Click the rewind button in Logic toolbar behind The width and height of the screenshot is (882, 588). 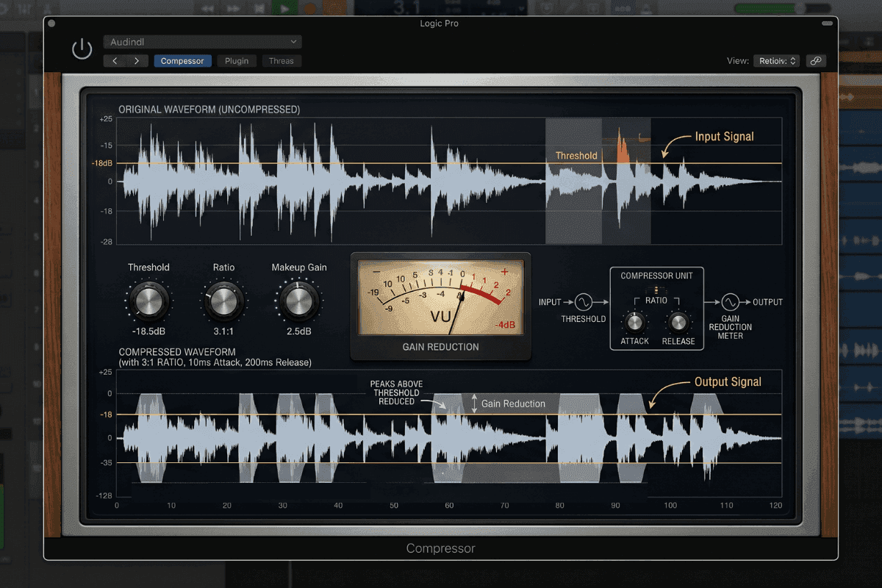coord(208,8)
